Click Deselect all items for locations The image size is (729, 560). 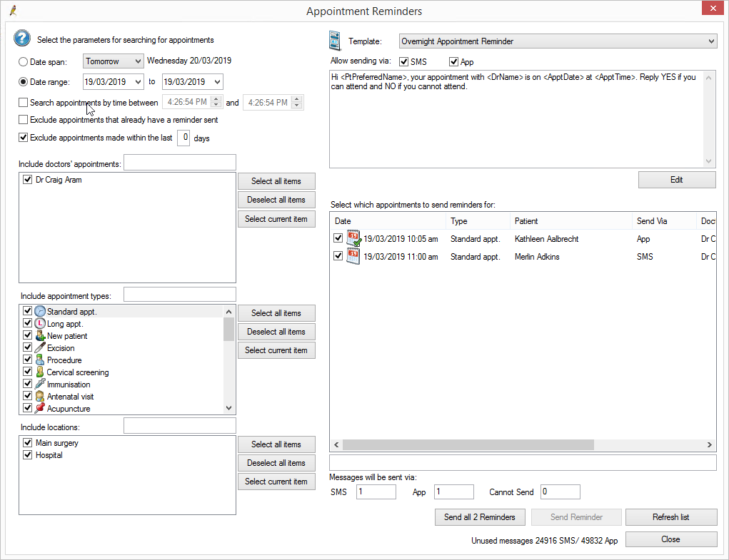point(276,463)
